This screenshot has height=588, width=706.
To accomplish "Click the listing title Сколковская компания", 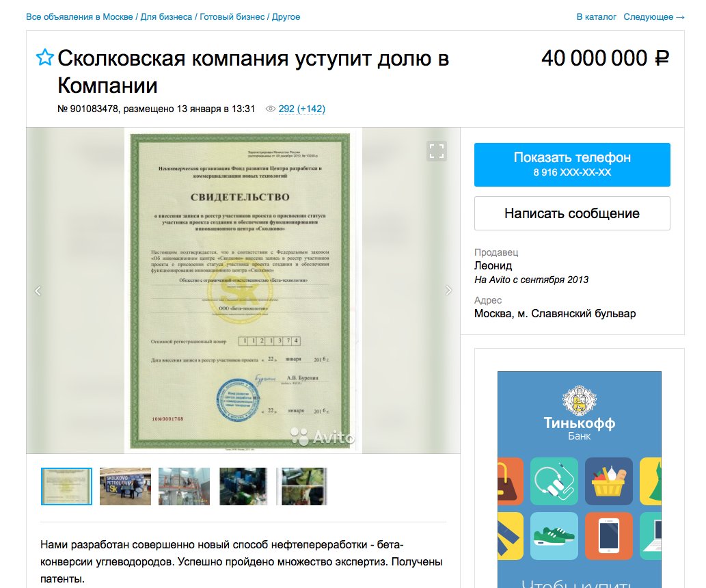I will click(x=253, y=72).
